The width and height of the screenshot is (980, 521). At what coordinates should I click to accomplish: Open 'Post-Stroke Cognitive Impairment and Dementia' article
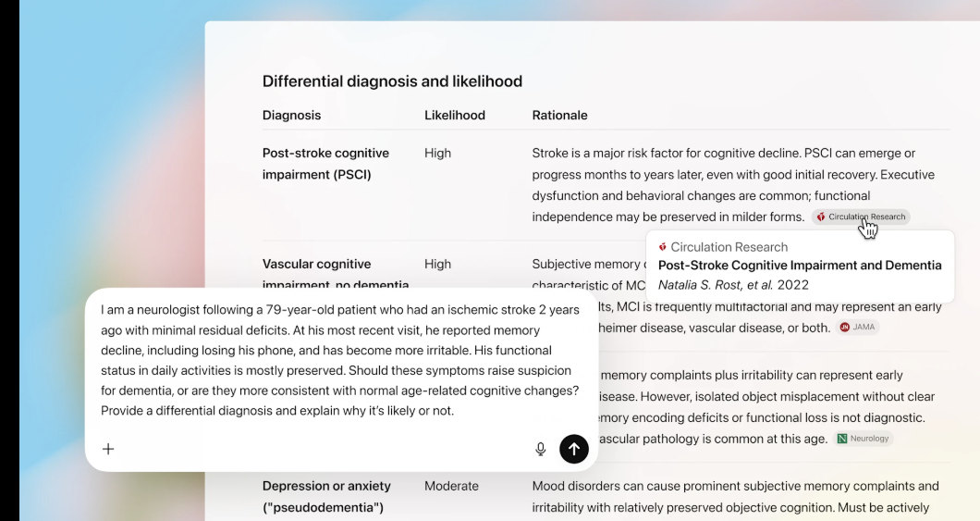pos(799,266)
